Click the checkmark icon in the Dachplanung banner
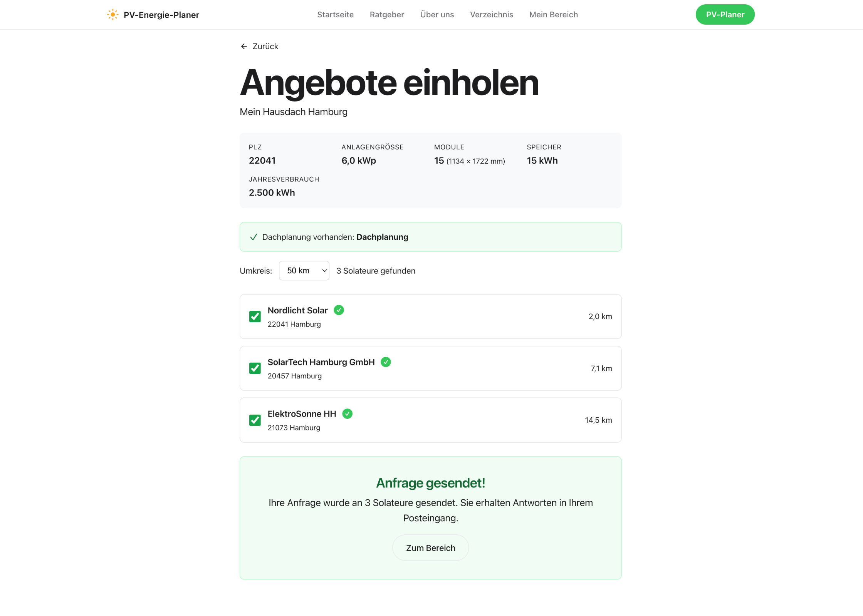This screenshot has height=616, width=863. point(254,237)
